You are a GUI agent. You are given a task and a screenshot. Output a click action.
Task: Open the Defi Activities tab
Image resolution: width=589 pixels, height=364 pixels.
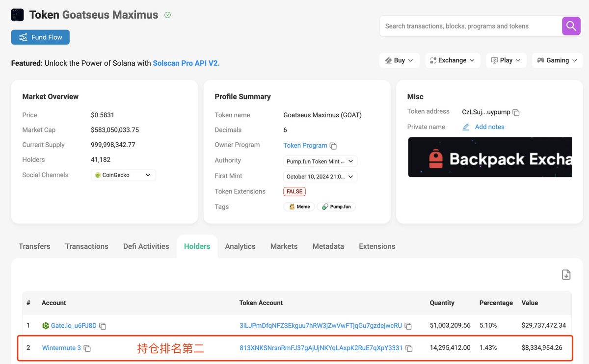(x=146, y=246)
